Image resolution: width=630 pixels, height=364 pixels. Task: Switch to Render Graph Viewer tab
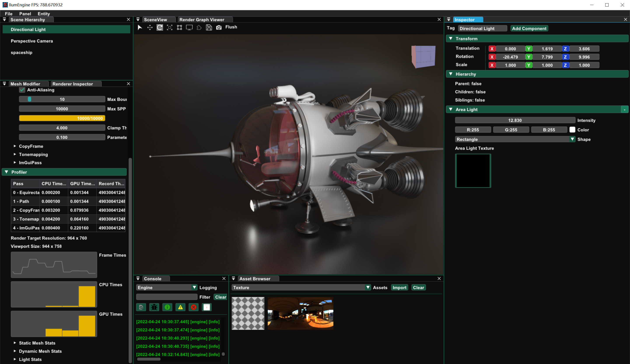tap(201, 20)
